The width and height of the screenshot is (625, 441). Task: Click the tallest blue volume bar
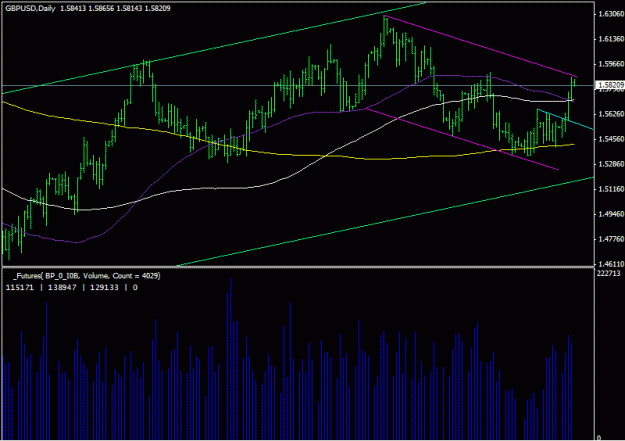click(230, 359)
